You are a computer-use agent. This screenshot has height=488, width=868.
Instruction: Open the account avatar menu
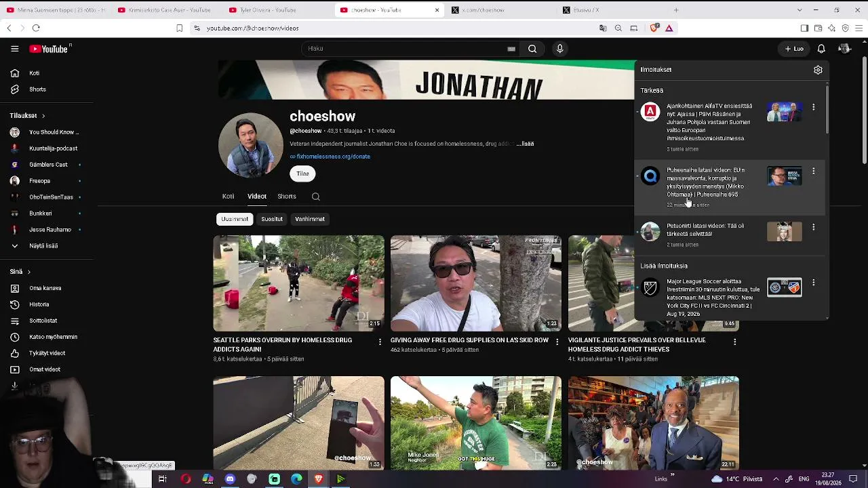point(844,49)
